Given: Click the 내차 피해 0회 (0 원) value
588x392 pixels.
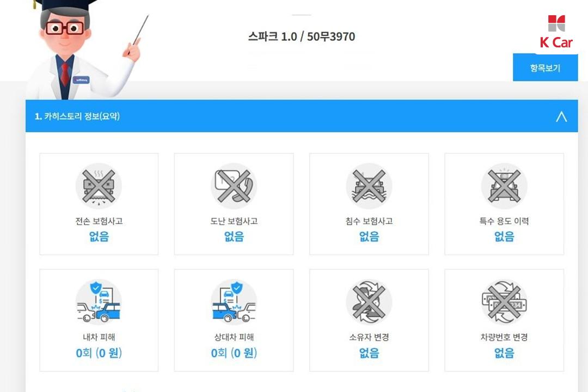Looking at the screenshot, I should click(99, 353).
